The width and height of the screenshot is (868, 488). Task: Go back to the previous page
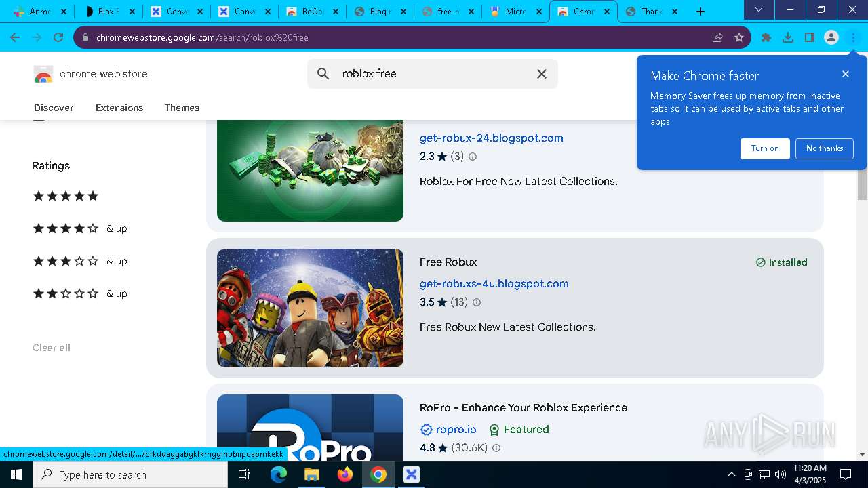click(15, 37)
